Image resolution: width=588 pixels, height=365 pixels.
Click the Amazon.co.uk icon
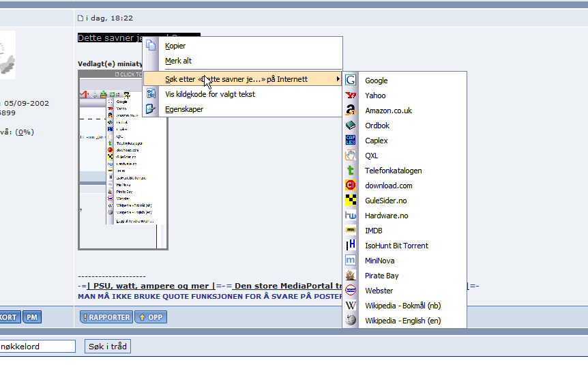click(x=351, y=111)
